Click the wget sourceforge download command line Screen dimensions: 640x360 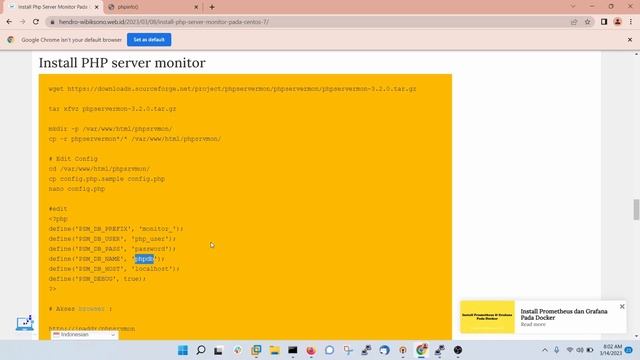click(x=232, y=89)
